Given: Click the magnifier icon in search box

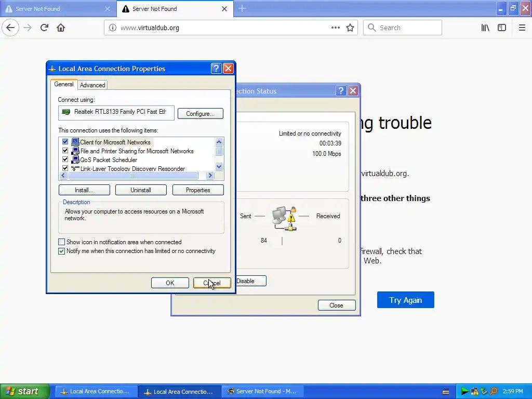Looking at the screenshot, I should (371, 28).
